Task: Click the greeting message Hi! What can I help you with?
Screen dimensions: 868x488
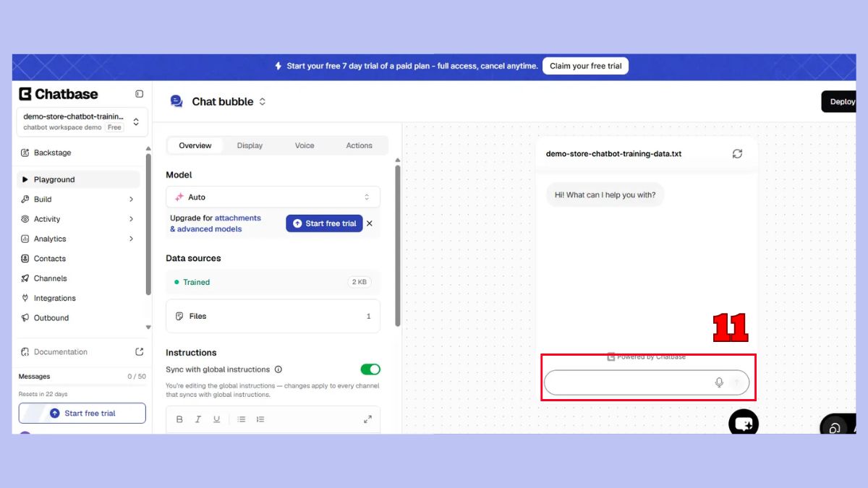Action: pyautogui.click(x=605, y=195)
